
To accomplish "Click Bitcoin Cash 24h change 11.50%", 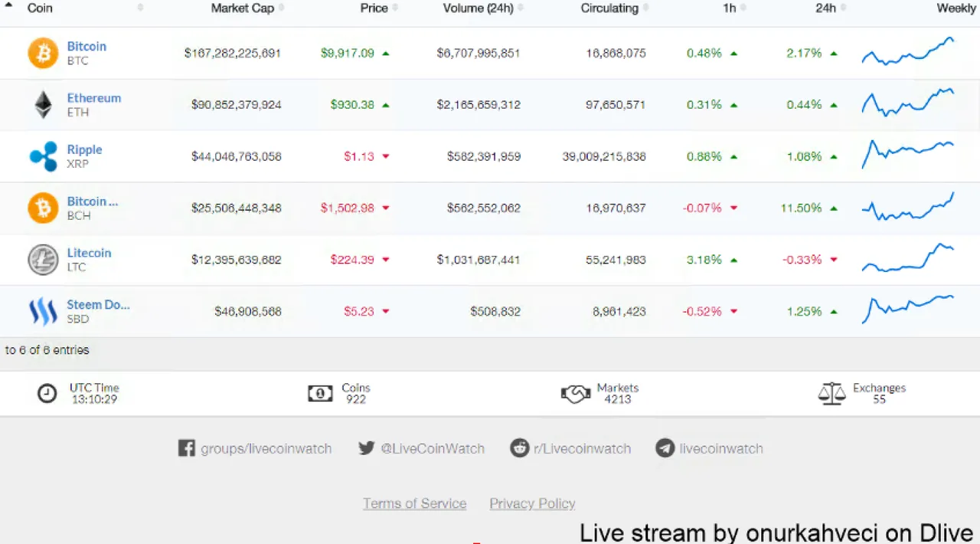I will (801, 208).
